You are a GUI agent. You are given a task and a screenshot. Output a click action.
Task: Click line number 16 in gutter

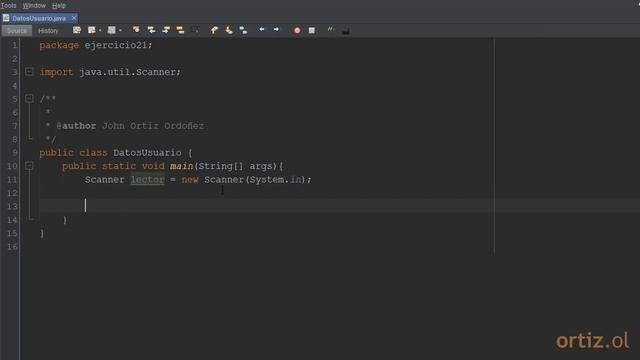click(12, 247)
